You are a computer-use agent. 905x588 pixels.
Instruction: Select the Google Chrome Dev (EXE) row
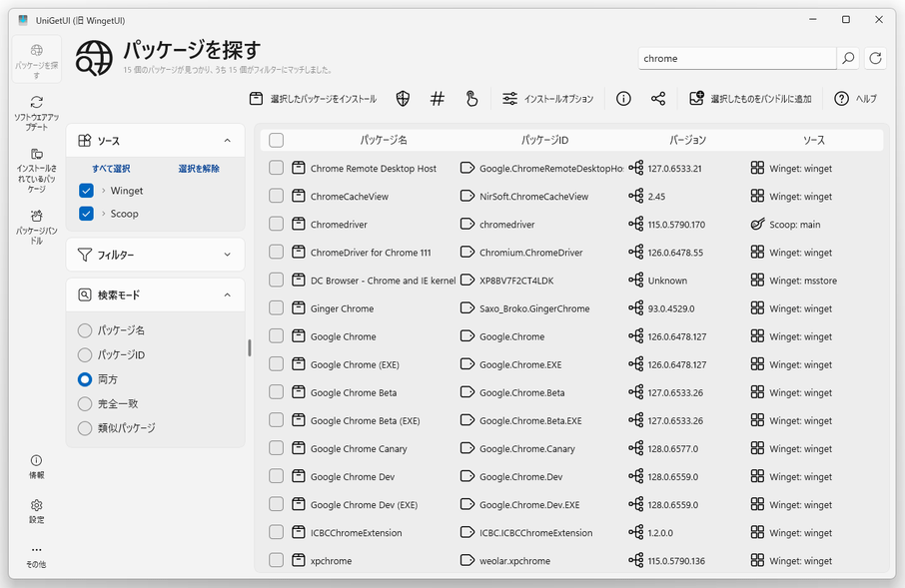[571, 504]
